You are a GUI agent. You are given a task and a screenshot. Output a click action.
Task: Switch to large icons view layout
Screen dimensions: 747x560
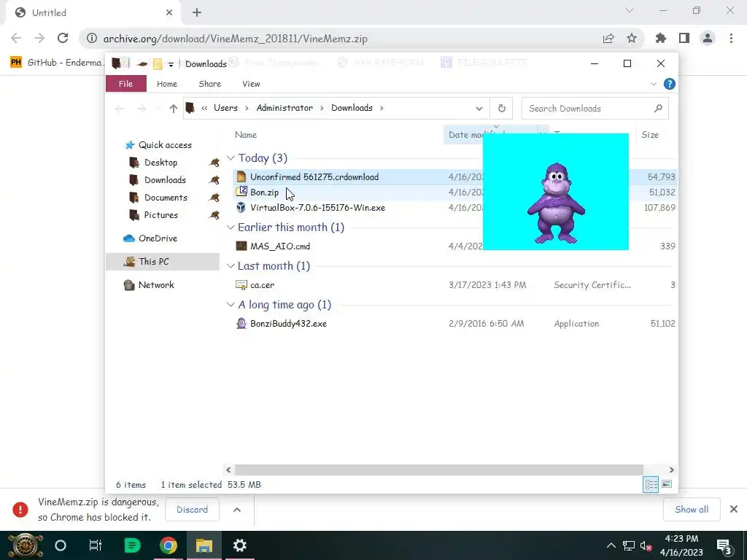tap(667, 484)
